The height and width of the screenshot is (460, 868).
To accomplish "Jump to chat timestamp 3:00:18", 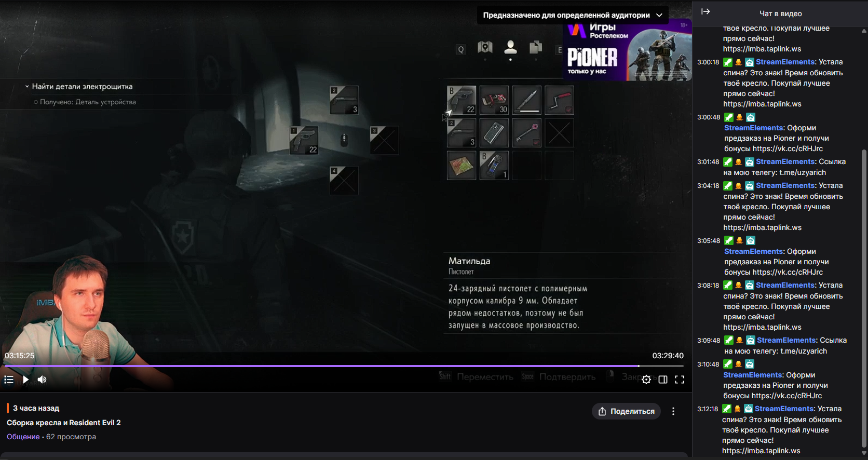I will [708, 62].
